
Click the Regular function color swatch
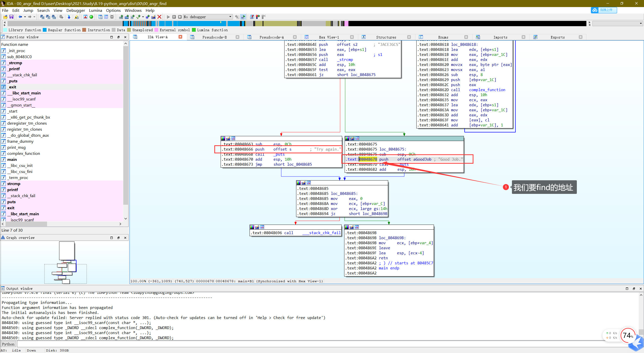click(45, 30)
